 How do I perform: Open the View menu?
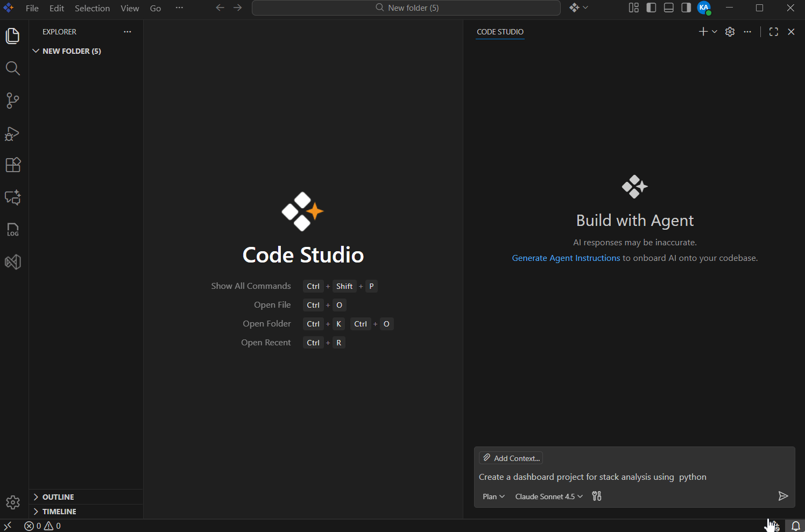click(130, 8)
